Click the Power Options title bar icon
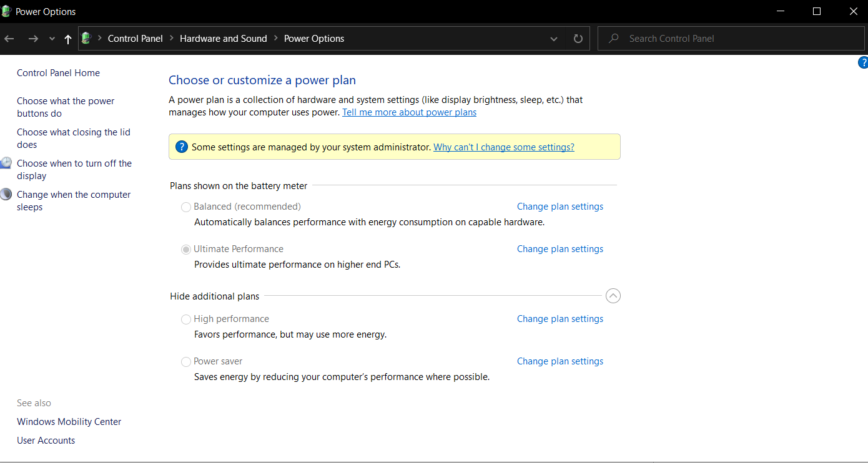This screenshot has height=463, width=868. [6, 11]
